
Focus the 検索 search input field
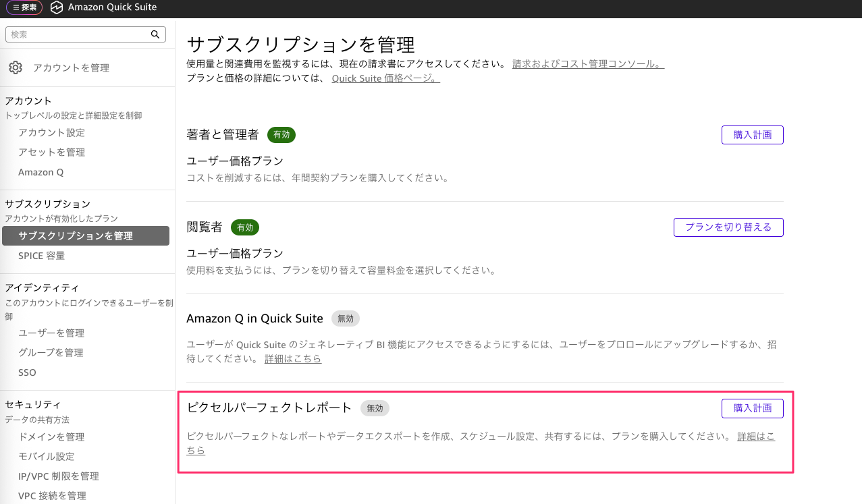click(x=78, y=34)
